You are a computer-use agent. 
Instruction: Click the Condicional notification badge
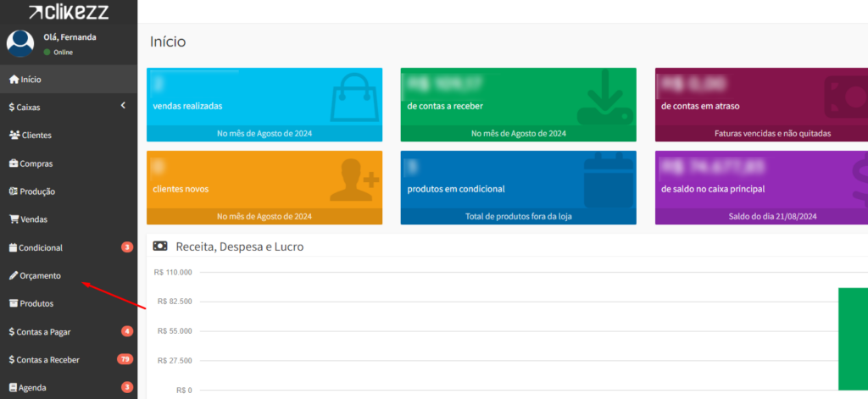[x=126, y=247]
